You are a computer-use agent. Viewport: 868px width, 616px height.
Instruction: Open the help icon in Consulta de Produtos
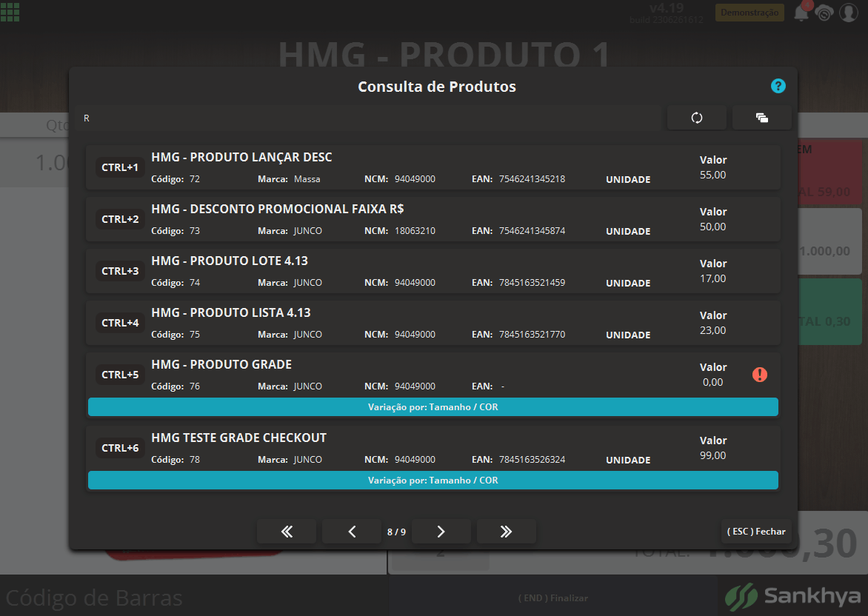pyautogui.click(x=778, y=86)
